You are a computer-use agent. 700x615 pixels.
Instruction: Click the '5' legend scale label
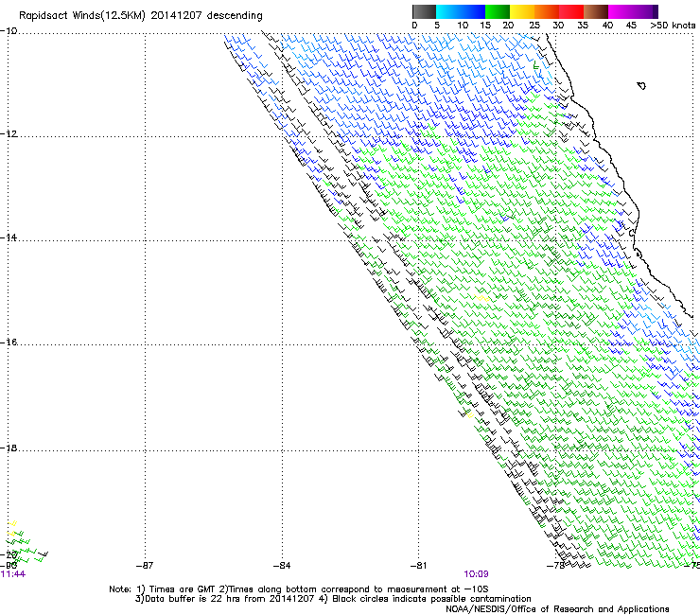pos(437,26)
